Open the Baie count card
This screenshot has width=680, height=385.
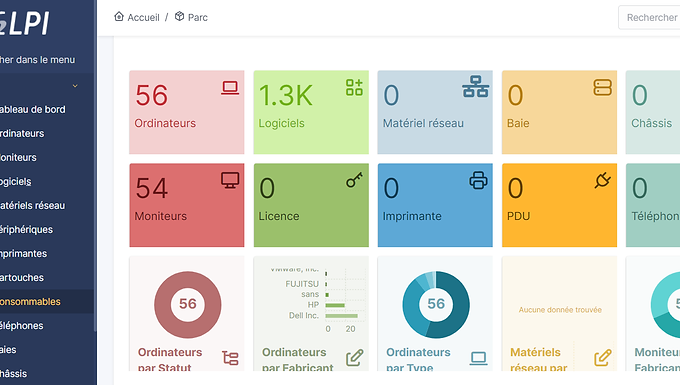559,112
